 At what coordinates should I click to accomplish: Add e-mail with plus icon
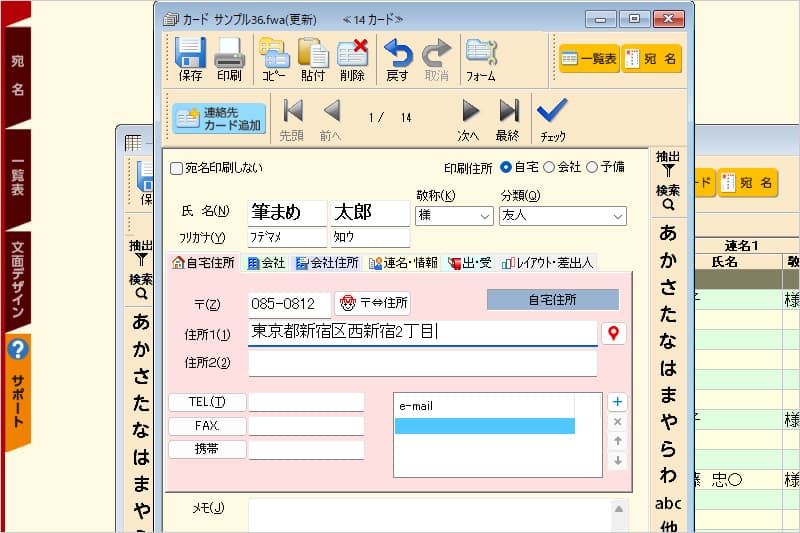(617, 402)
